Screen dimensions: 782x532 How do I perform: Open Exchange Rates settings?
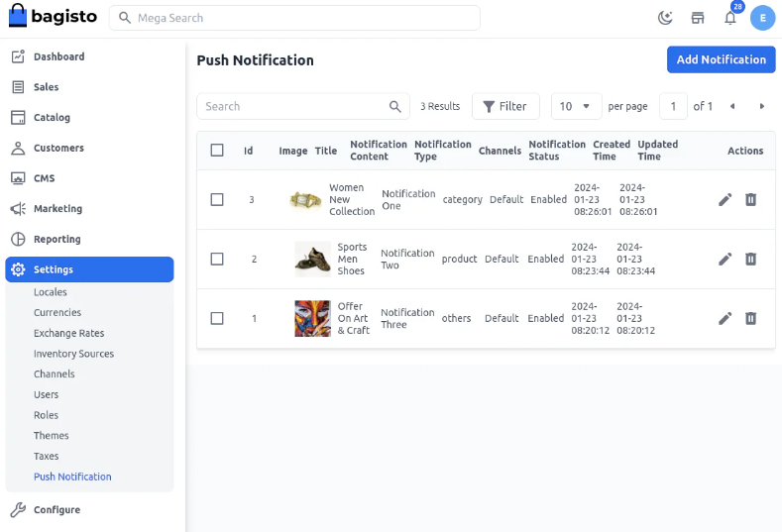click(x=68, y=333)
